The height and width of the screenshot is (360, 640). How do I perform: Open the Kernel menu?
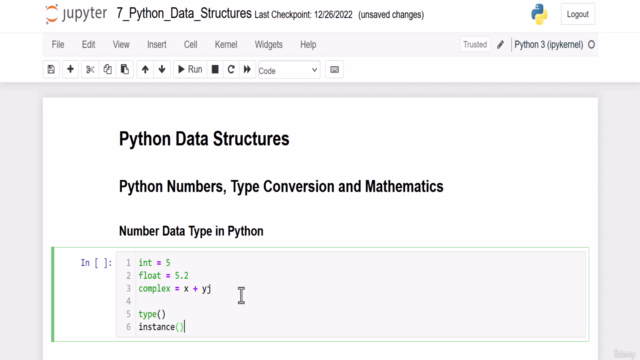(226, 44)
